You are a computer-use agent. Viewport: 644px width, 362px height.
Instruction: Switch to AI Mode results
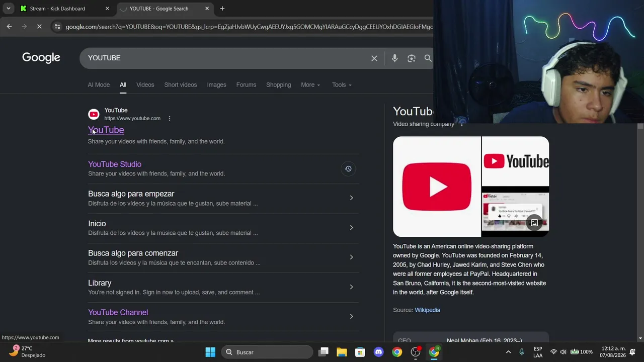pyautogui.click(x=99, y=85)
